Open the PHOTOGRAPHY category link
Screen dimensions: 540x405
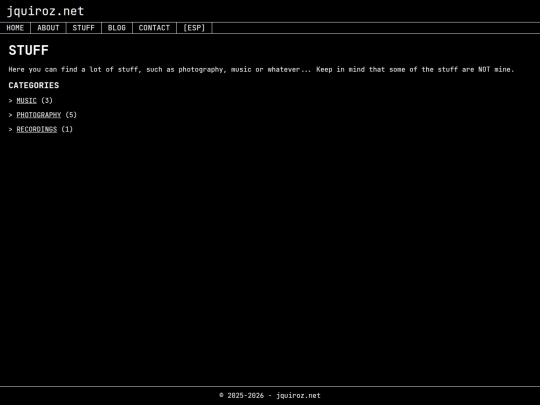pyautogui.click(x=39, y=115)
